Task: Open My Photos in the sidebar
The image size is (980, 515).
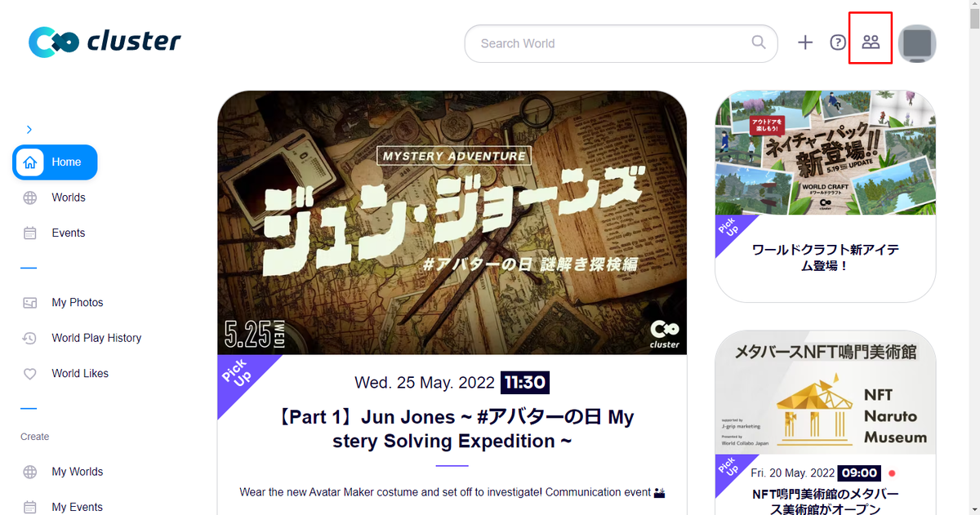Action: [x=78, y=303]
